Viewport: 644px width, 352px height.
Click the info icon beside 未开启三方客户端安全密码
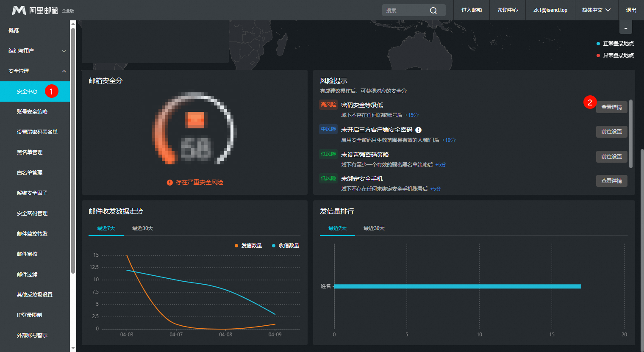[x=418, y=130]
